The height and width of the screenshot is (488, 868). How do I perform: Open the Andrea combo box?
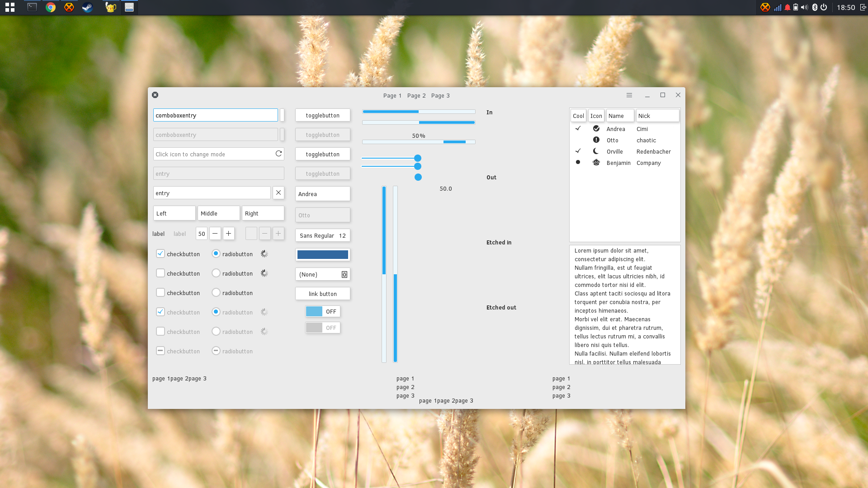[323, 194]
